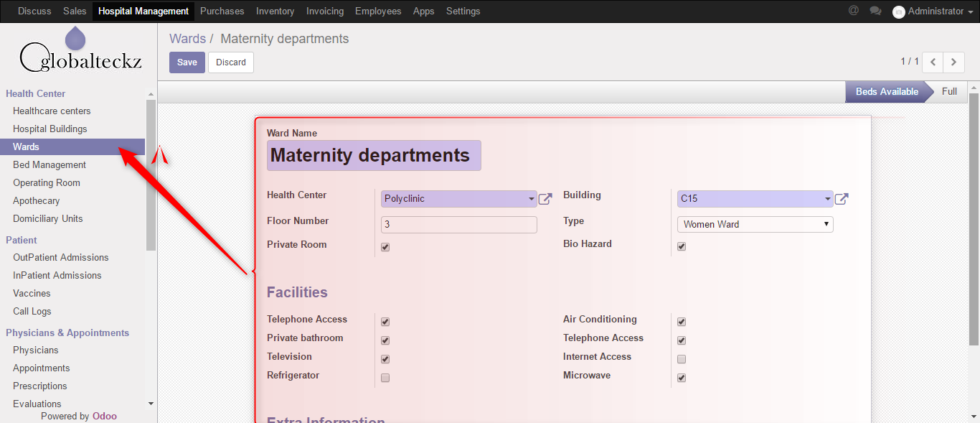Go to the next record arrow

pyautogui.click(x=953, y=62)
